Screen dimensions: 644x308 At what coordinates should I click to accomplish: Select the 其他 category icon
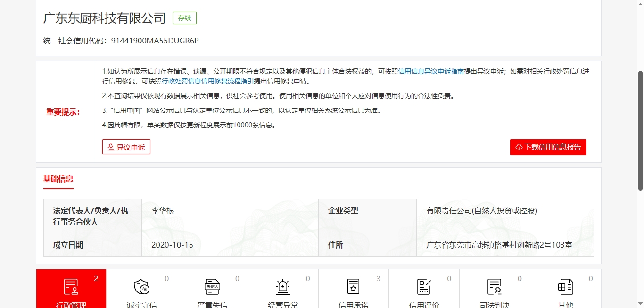(565, 286)
